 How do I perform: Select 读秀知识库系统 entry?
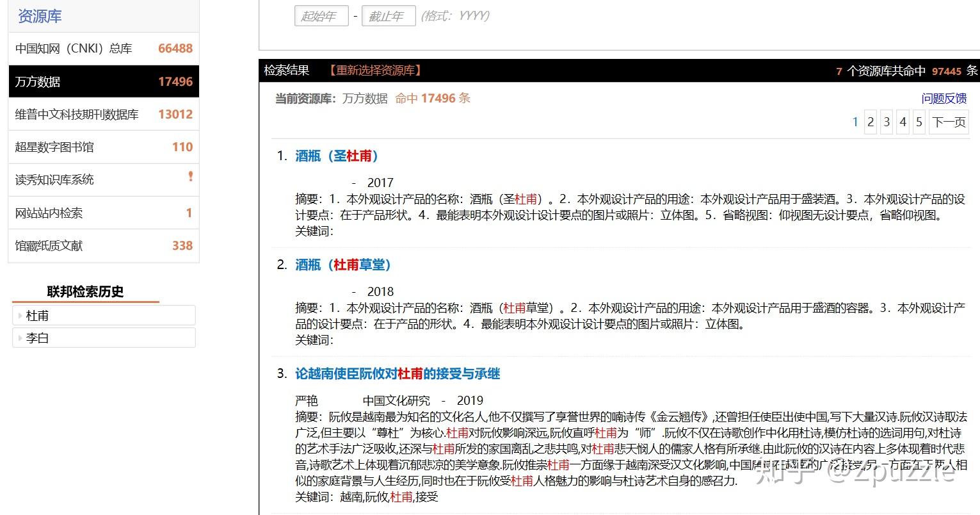[x=104, y=180]
